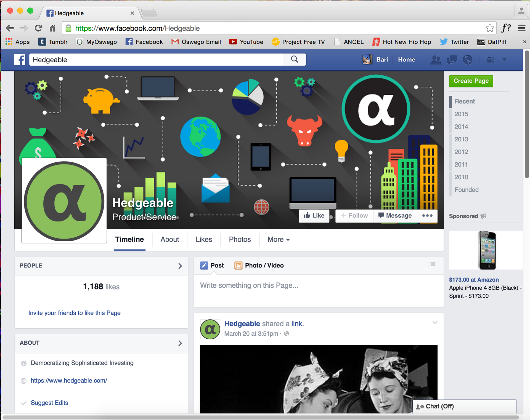530x420 pixels.
Task: Open the post options chevron
Action: (435, 323)
